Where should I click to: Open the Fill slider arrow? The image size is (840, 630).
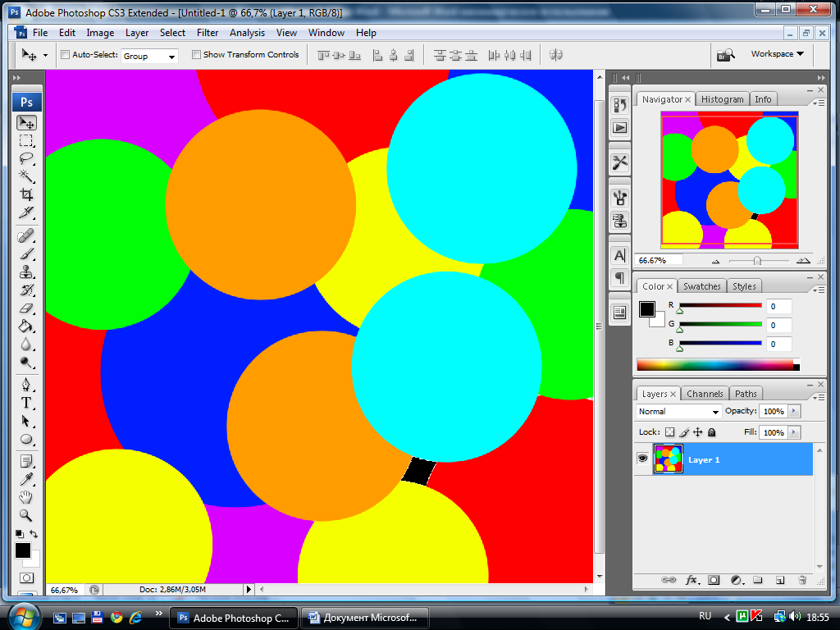[x=794, y=432]
